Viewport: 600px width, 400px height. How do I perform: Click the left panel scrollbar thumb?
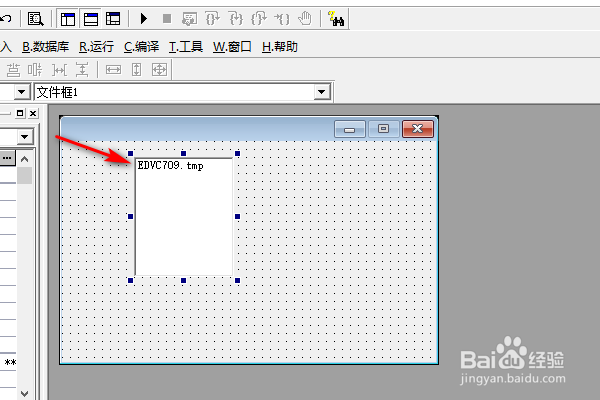24,176
